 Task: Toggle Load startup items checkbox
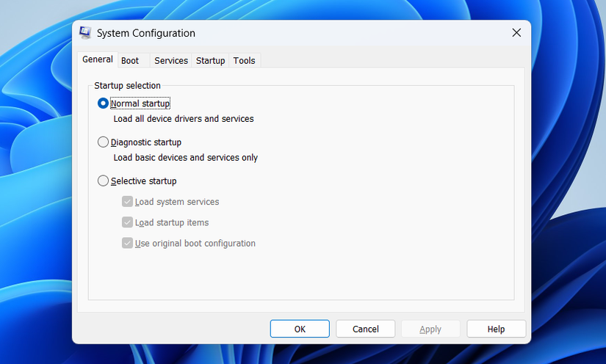click(x=127, y=222)
